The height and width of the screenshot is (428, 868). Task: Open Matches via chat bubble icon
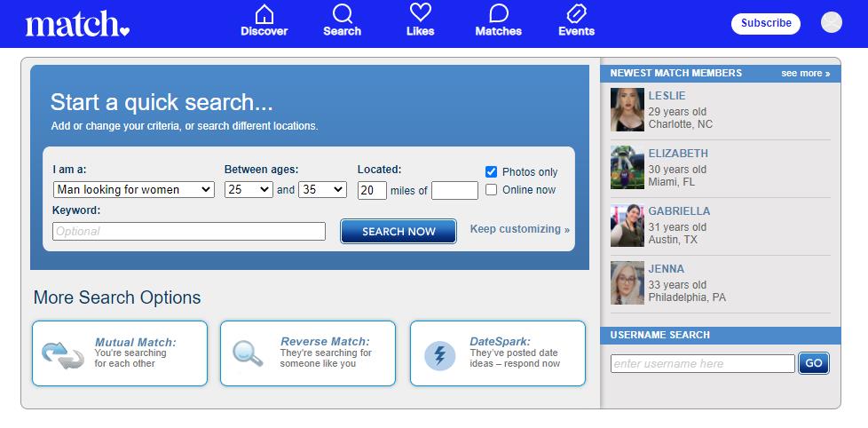(x=499, y=13)
